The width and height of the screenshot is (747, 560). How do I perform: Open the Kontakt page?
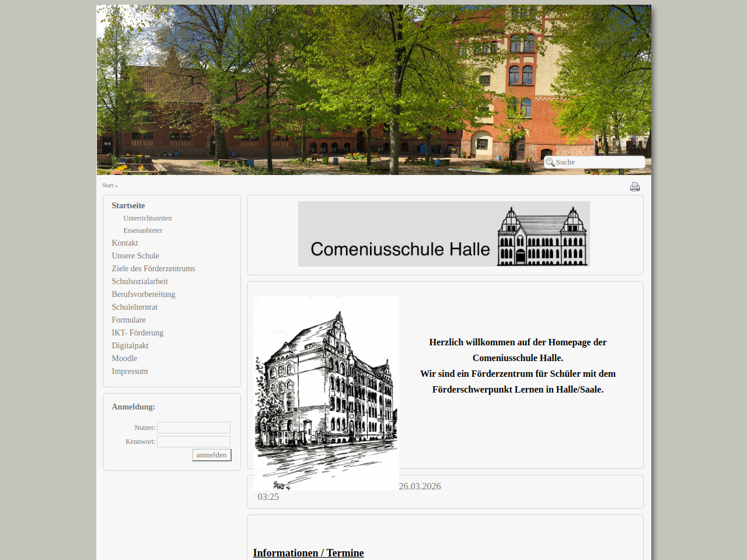(x=125, y=243)
